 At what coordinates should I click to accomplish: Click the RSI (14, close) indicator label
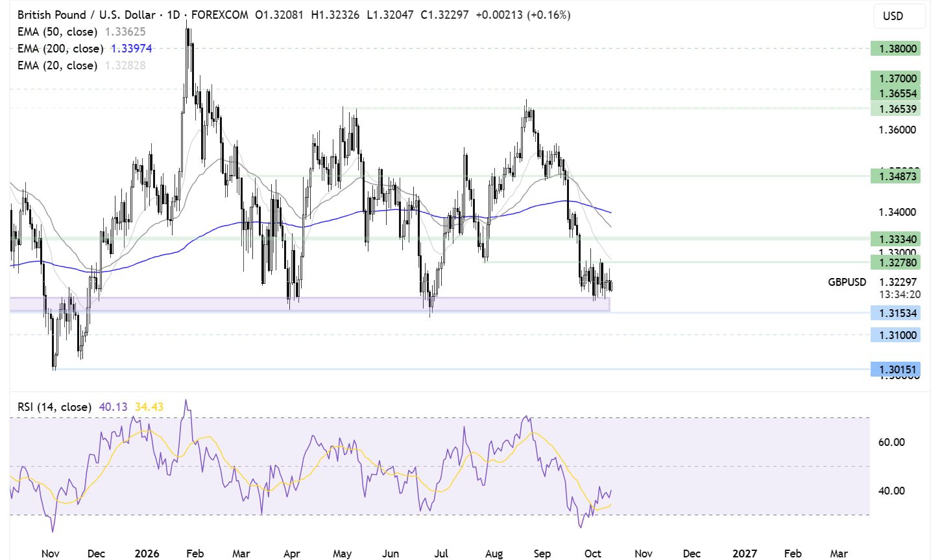point(54,407)
